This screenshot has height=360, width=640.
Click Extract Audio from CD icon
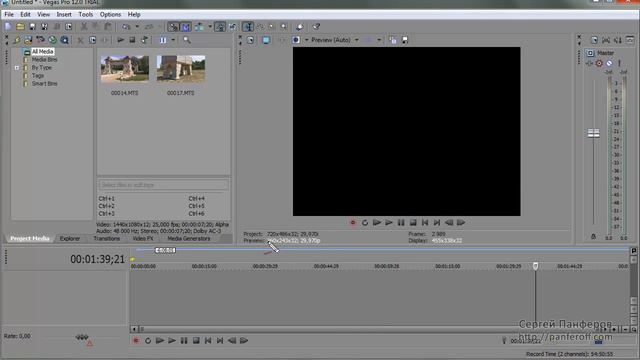52,40
